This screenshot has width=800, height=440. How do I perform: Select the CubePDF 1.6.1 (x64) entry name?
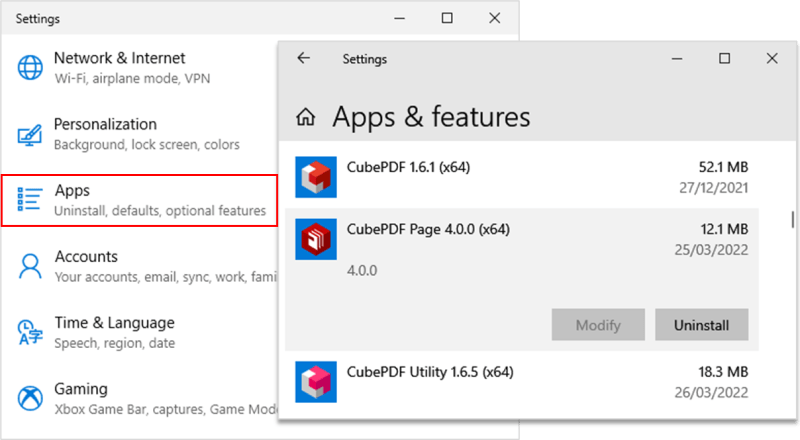[x=408, y=167]
